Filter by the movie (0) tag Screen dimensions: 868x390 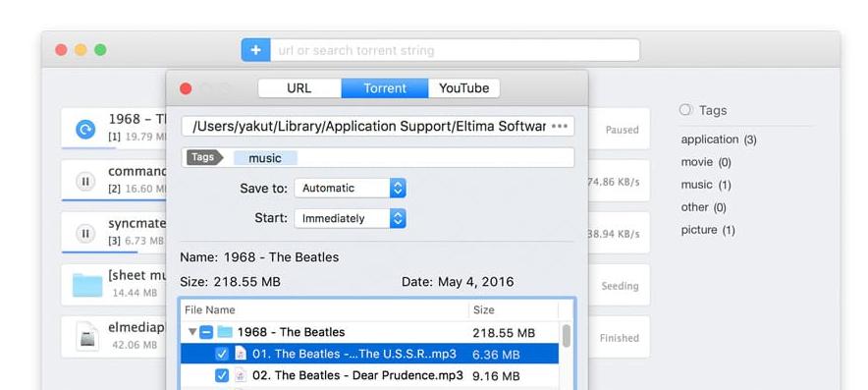[706, 162]
